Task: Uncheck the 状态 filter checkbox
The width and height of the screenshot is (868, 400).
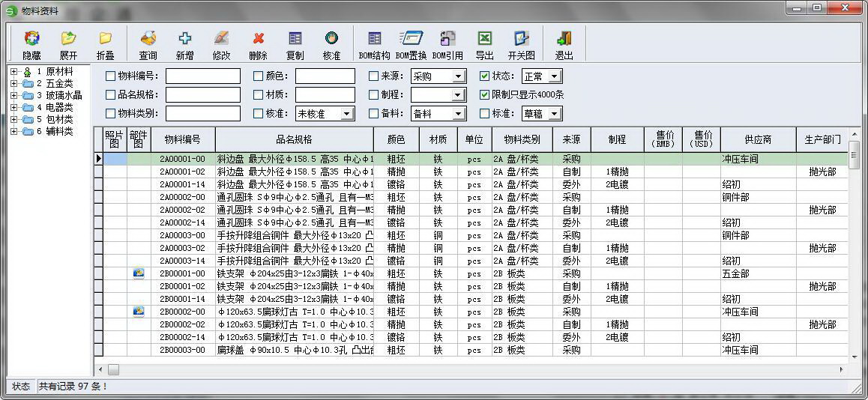Action: 484,76
